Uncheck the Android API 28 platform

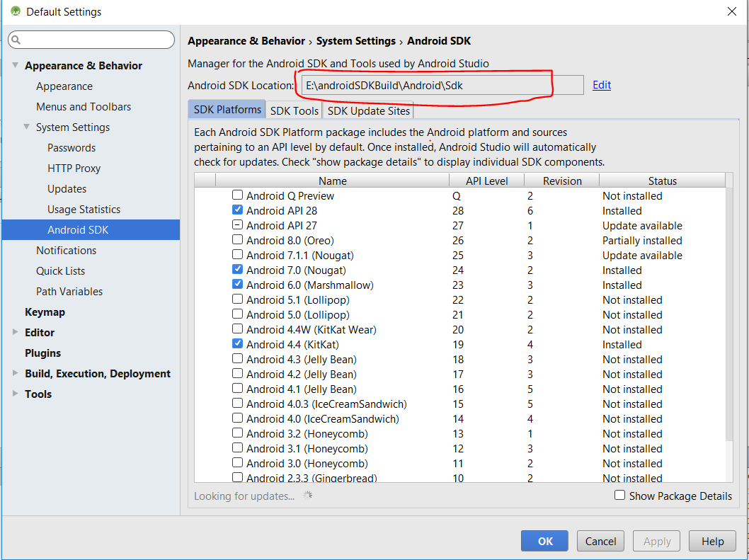coord(237,210)
